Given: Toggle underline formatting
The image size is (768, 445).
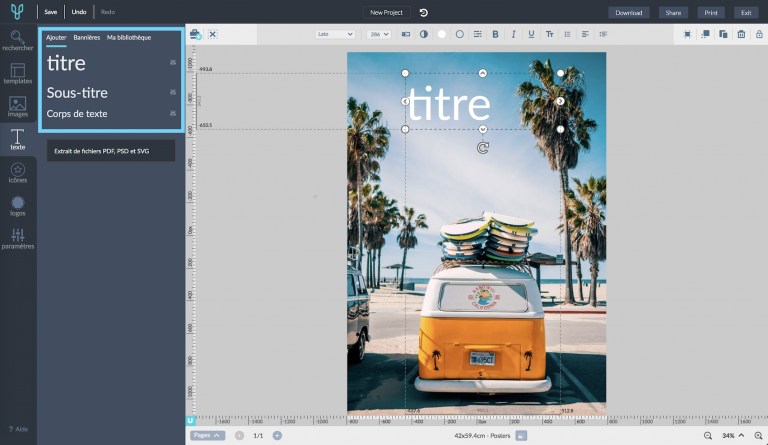Looking at the screenshot, I should coord(531,34).
